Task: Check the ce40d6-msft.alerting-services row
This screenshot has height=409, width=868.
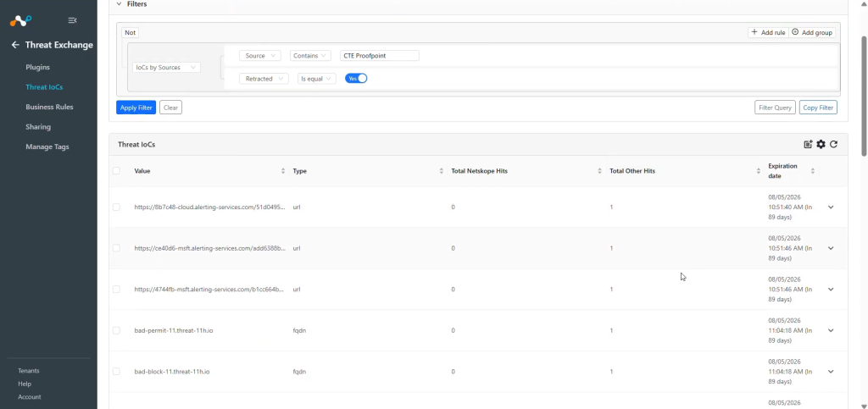Action: pos(116,248)
